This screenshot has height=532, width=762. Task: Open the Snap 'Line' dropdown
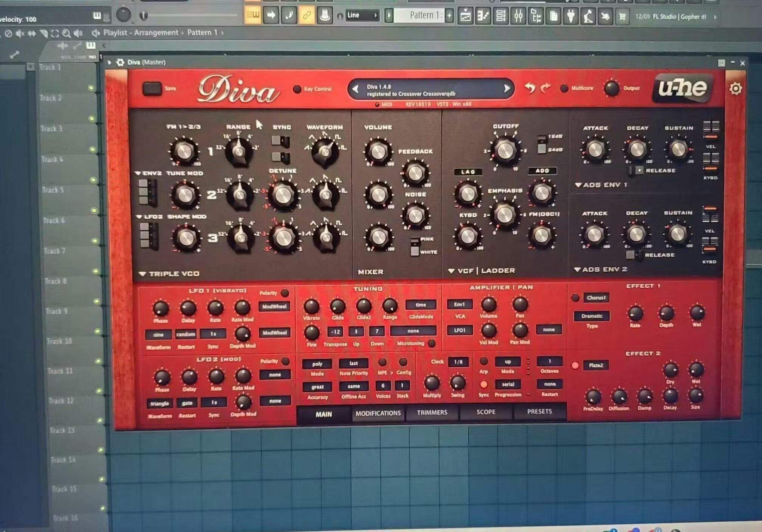(x=362, y=15)
